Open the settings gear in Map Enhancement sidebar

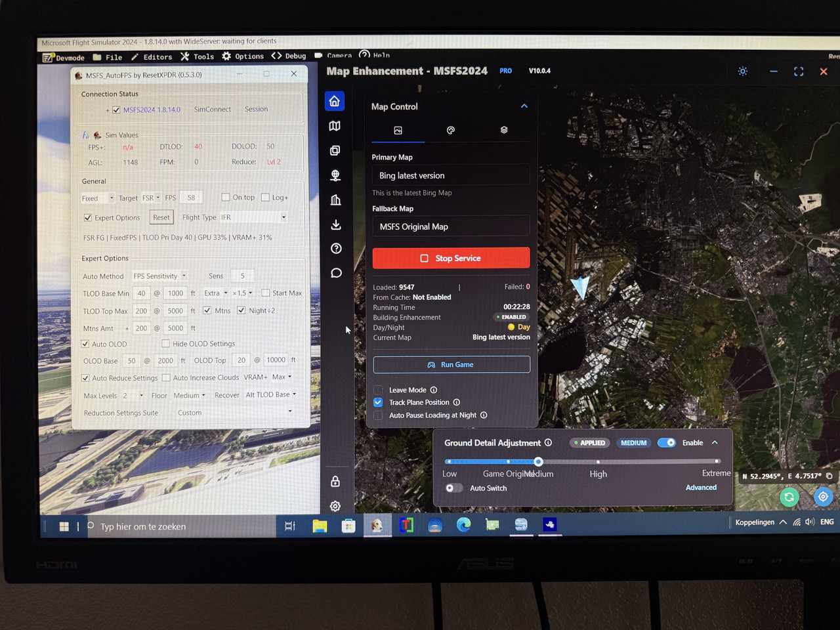[x=335, y=506]
